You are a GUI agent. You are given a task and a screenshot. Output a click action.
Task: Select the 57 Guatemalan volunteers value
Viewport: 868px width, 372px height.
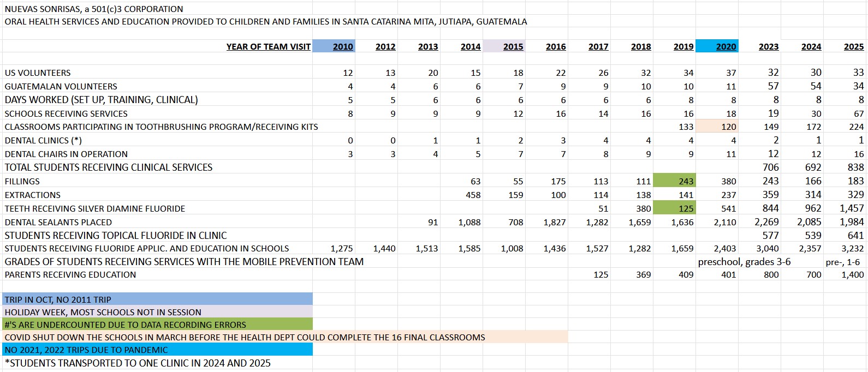tap(774, 86)
